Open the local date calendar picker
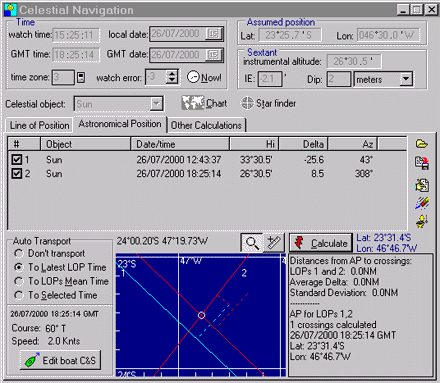Viewport: 440px width, 383px height. click(x=213, y=34)
